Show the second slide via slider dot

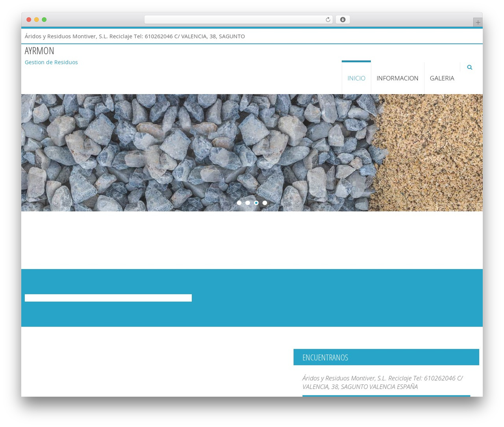pos(248,203)
